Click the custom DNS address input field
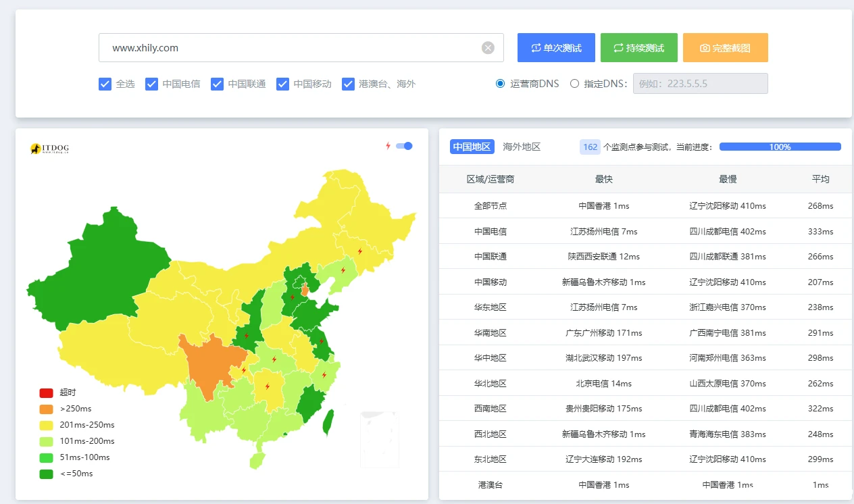Image resolution: width=854 pixels, height=504 pixels. tap(700, 84)
